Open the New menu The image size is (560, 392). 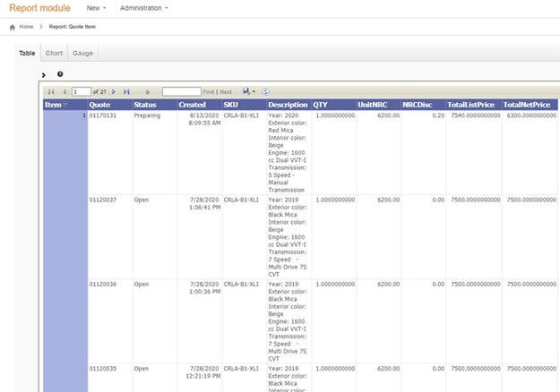pyautogui.click(x=96, y=8)
